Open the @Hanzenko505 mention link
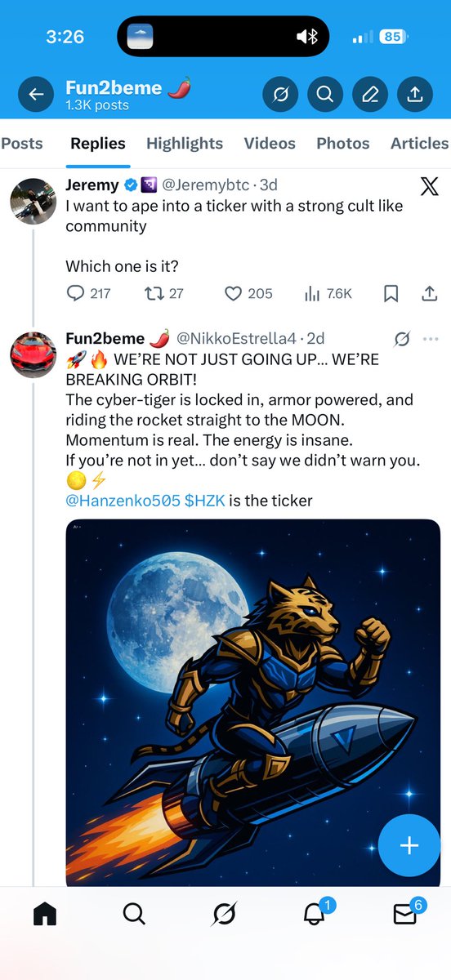The height and width of the screenshot is (980, 451). [123, 501]
